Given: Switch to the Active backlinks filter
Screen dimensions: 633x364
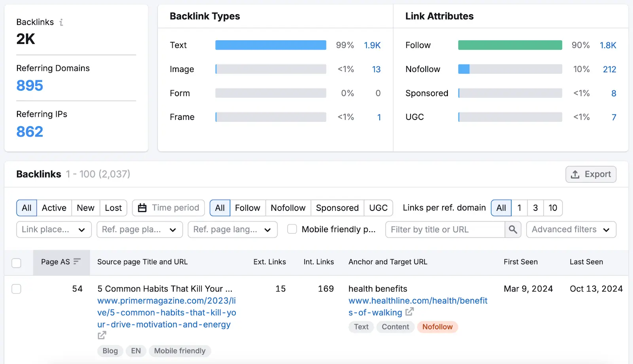Looking at the screenshot, I should click(54, 208).
